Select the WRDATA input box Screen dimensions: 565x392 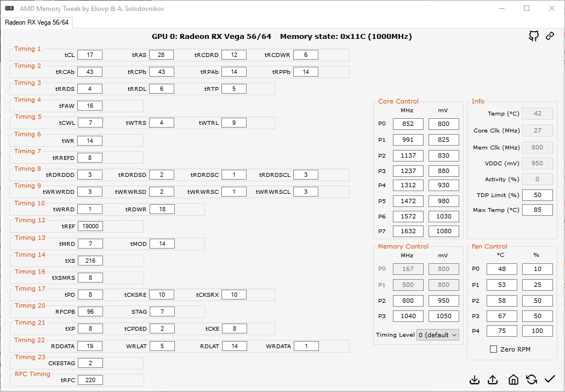point(306,346)
